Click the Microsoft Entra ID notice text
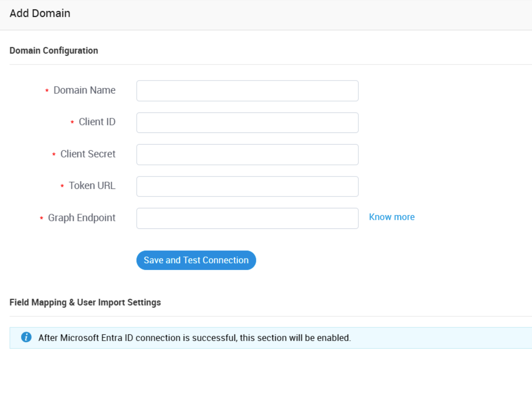 pos(194,338)
